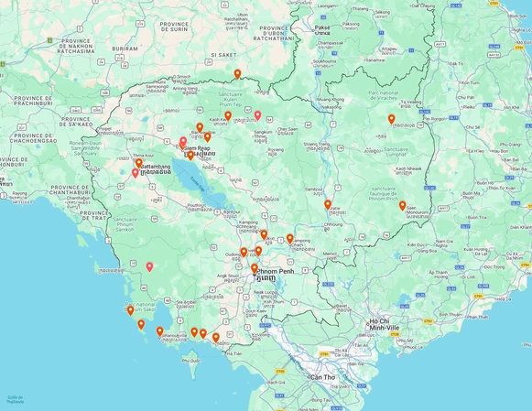Image resolution: width=532 pixels, height=411 pixels.
Task: Select the Sanctuaire Kulen Prum Tep label
Action: tap(231, 100)
